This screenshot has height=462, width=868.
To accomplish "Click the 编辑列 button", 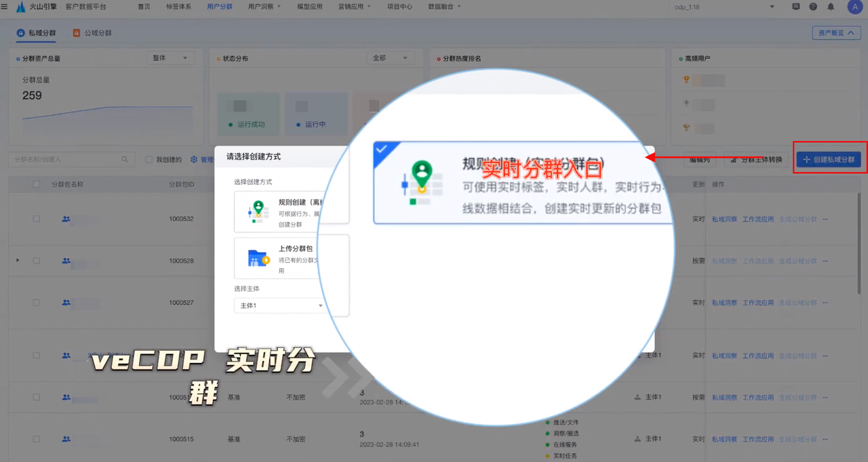I will (700, 160).
